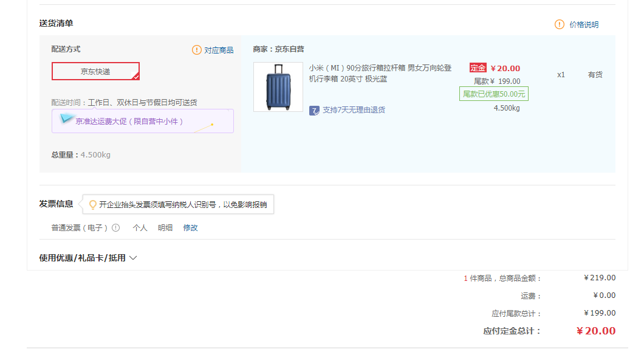This screenshot has height=349, width=644.
Task: Click the shipping fee ¥0.00
Action: click(x=604, y=295)
